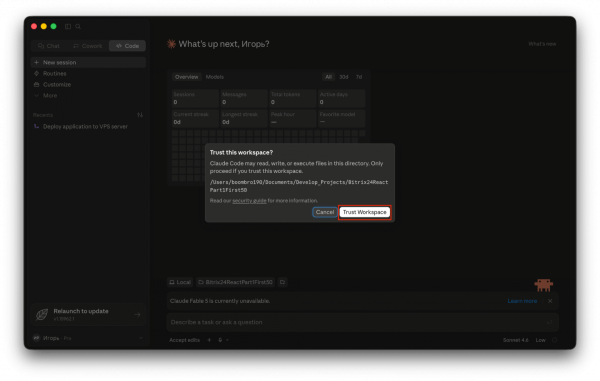Click the microphone icon
Screen dimensions: 600x381
[x=220, y=340]
